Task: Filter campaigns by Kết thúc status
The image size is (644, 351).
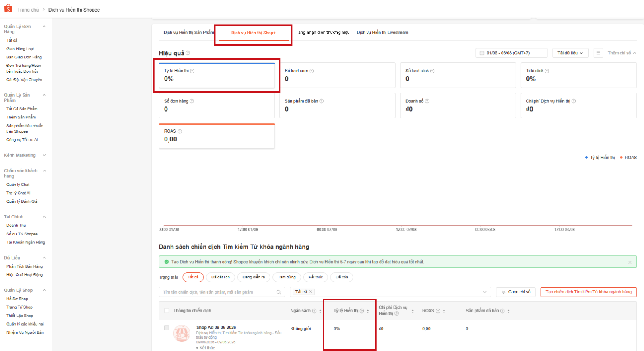Action: pyautogui.click(x=316, y=277)
